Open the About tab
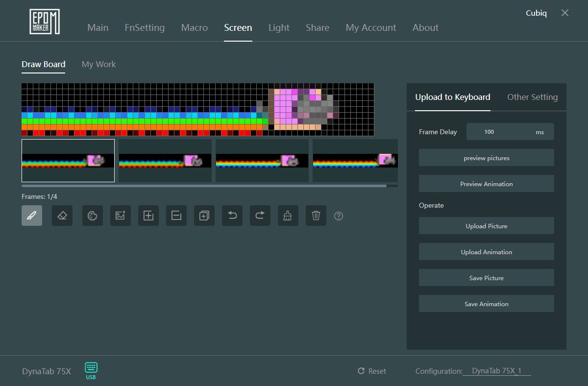Image resolution: width=588 pixels, height=386 pixels. click(425, 28)
